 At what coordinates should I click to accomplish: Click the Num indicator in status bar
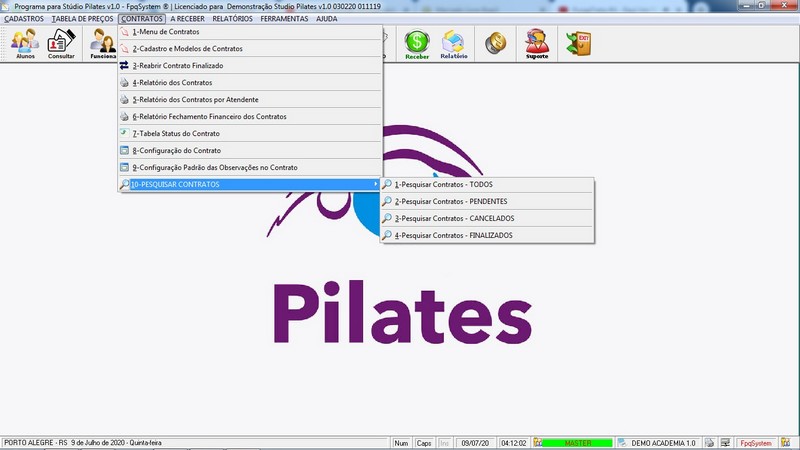[401, 443]
